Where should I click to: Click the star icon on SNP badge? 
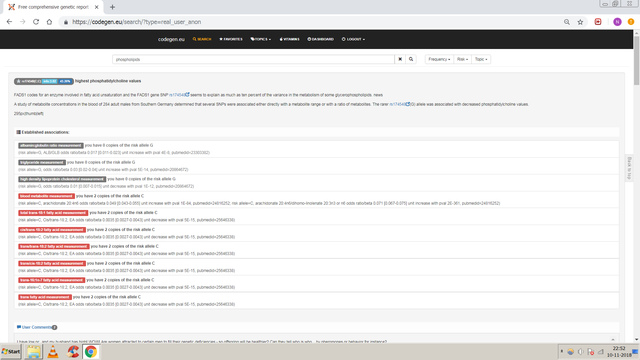click(18, 81)
